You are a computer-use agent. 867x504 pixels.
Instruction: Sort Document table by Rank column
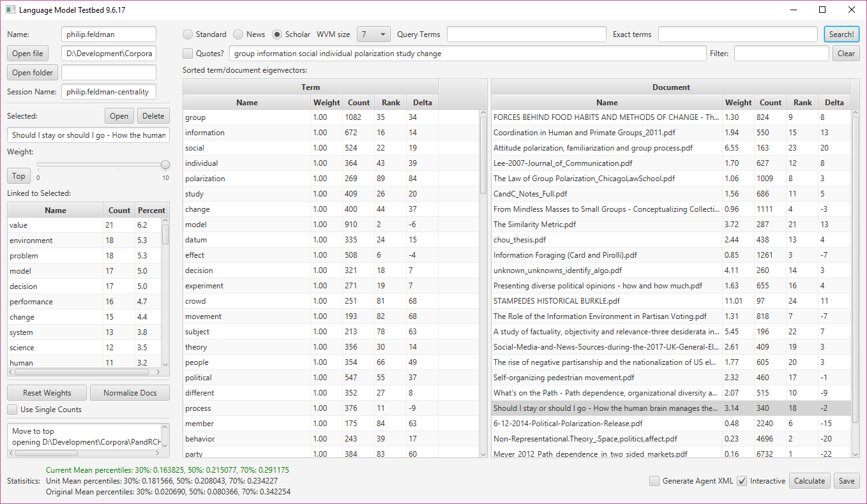click(x=803, y=103)
